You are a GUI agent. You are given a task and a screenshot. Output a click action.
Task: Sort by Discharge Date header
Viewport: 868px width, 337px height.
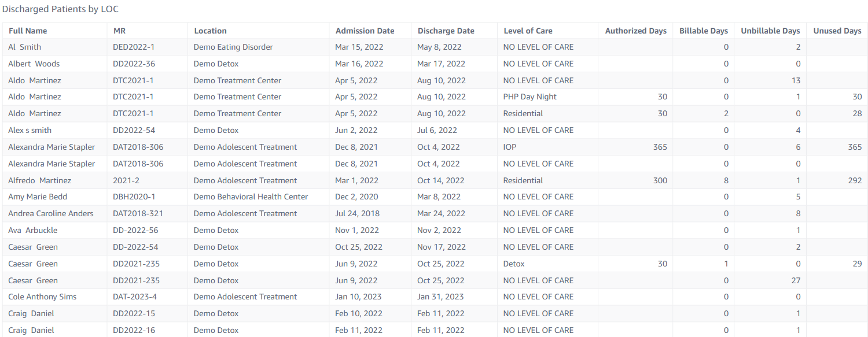click(x=446, y=31)
